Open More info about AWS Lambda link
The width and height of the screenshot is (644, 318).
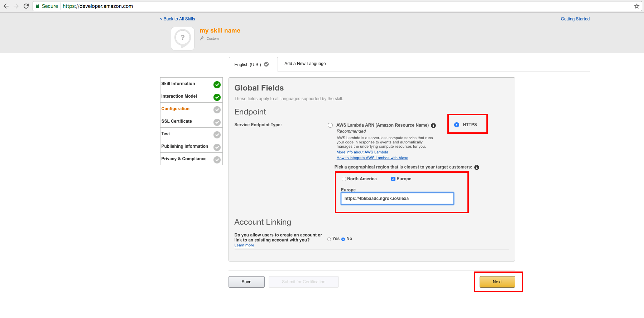(362, 152)
